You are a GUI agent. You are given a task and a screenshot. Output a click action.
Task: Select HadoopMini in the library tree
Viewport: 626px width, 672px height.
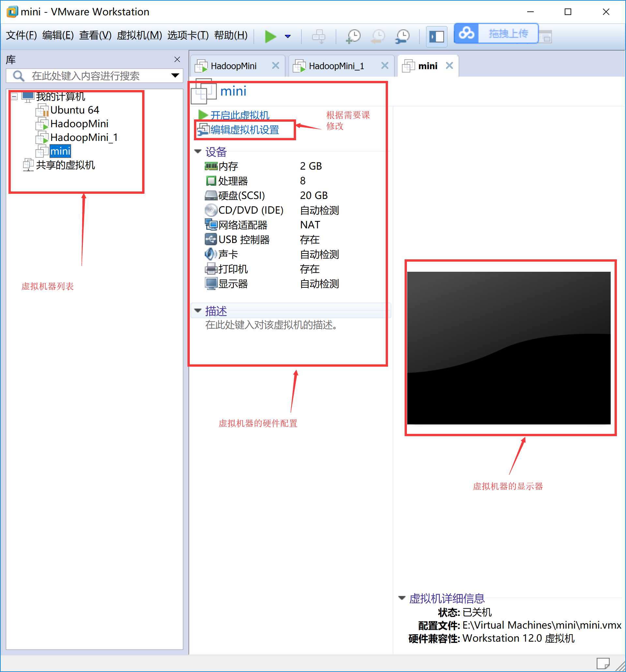click(x=79, y=124)
